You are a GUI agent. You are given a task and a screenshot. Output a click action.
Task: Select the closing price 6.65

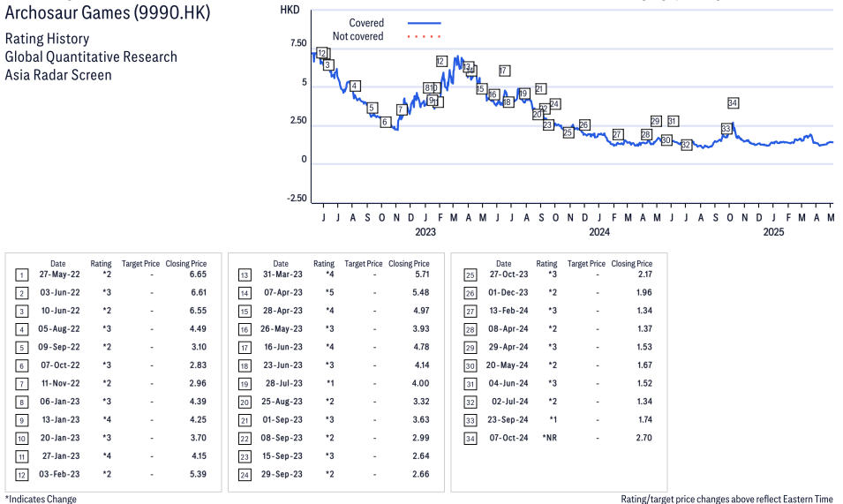[x=198, y=274]
